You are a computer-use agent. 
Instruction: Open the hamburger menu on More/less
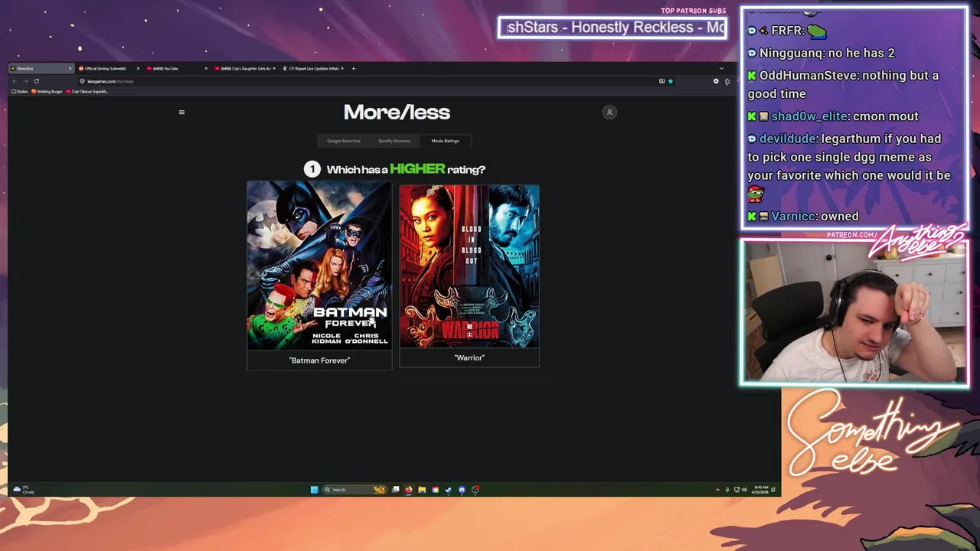[x=181, y=112]
